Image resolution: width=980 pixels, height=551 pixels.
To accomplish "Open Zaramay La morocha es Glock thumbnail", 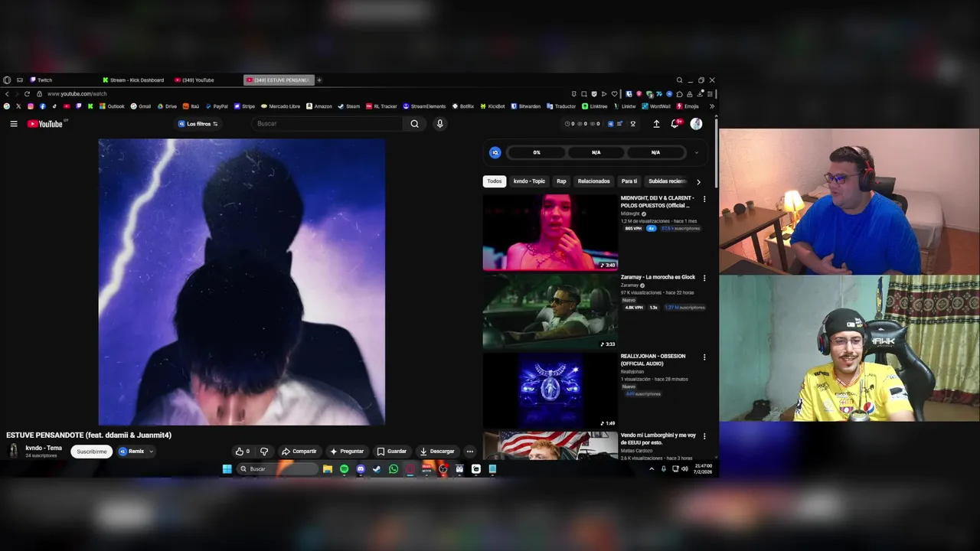I will tap(550, 311).
